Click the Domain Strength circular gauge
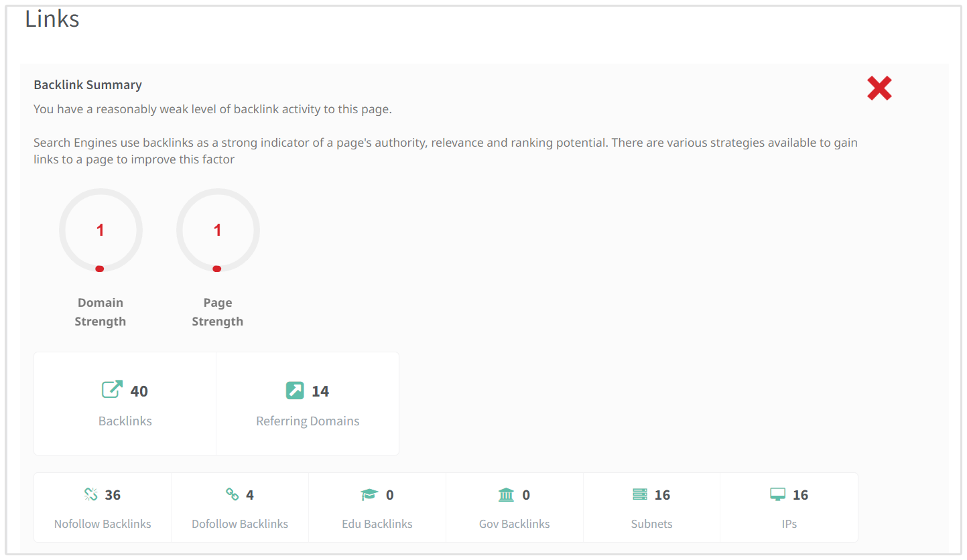Screen dimensions: 967x560 tap(101, 230)
